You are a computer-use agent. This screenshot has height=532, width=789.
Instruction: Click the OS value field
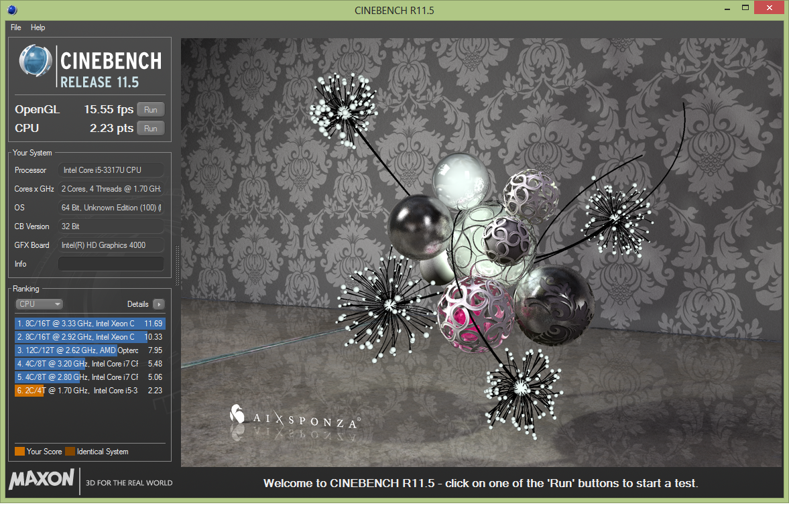coord(111,208)
